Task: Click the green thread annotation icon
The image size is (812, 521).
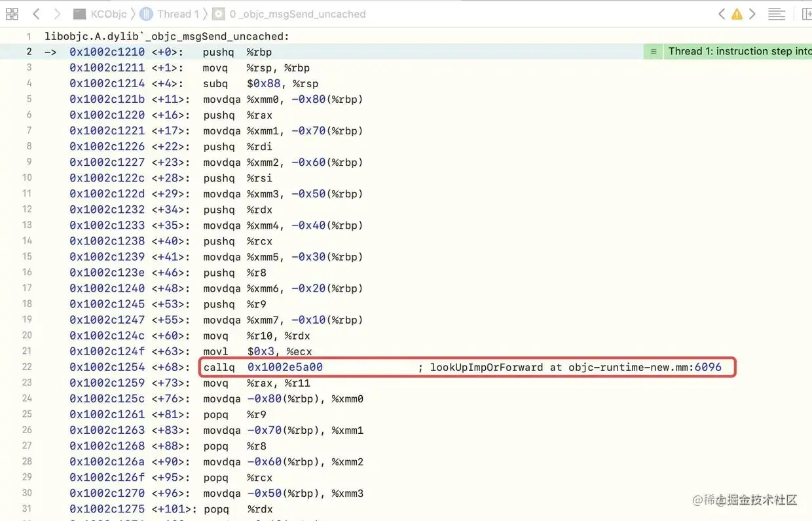Action: coord(653,51)
